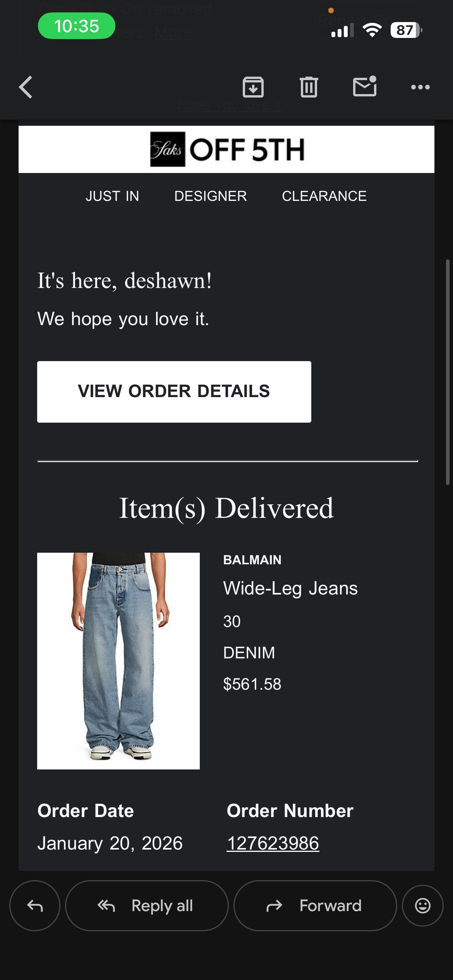Tap the back arrow to leave email
The width and height of the screenshot is (453, 980).
point(26,87)
